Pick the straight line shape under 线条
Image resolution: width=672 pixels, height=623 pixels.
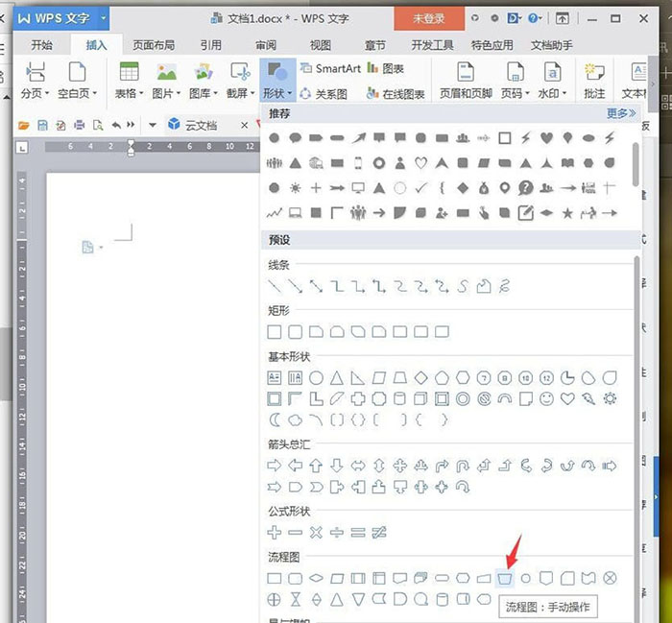(275, 286)
